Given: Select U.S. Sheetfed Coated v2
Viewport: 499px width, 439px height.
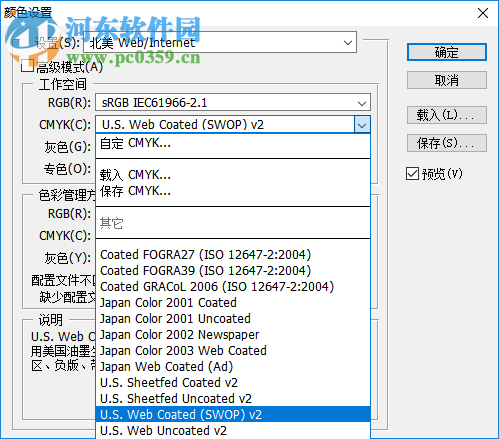Looking at the screenshot, I should [x=233, y=383].
